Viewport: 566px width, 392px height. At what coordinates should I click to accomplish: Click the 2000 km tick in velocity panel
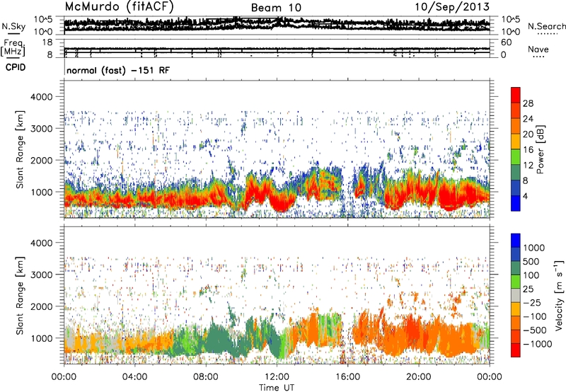pos(42,306)
